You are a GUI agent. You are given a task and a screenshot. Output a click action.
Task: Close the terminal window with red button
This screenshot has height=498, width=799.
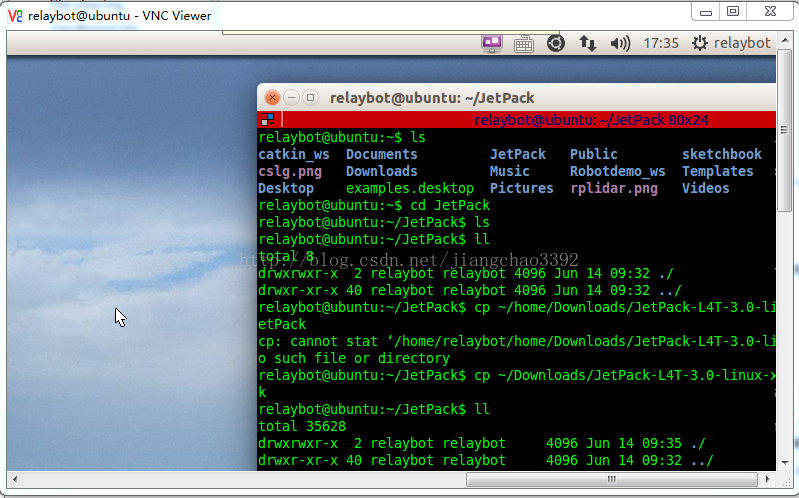click(272, 97)
